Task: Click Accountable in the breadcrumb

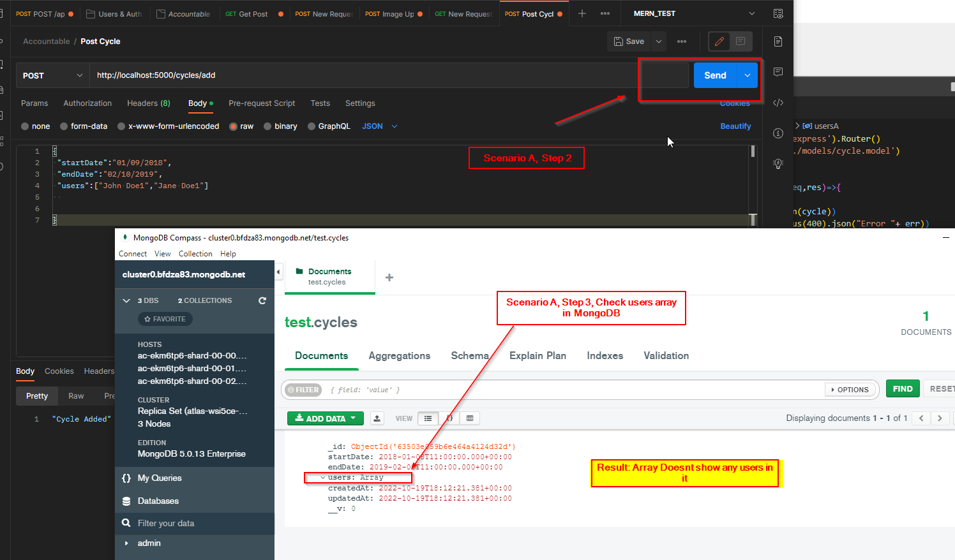Action: [x=47, y=41]
